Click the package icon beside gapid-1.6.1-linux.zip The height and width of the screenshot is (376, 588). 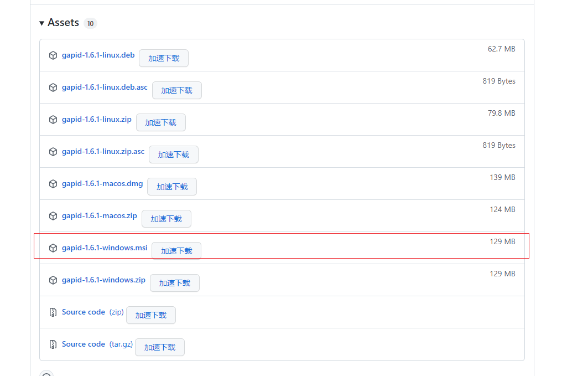[53, 119]
